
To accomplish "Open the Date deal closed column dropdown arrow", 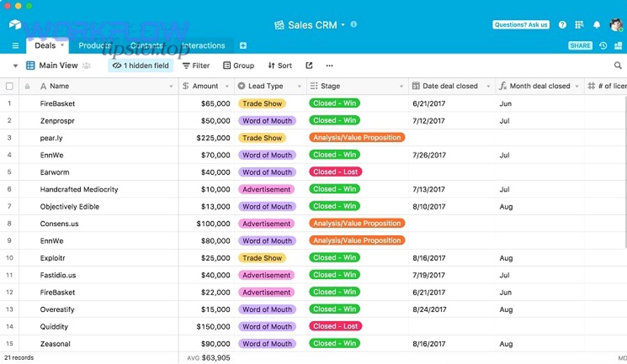I will click(x=488, y=86).
